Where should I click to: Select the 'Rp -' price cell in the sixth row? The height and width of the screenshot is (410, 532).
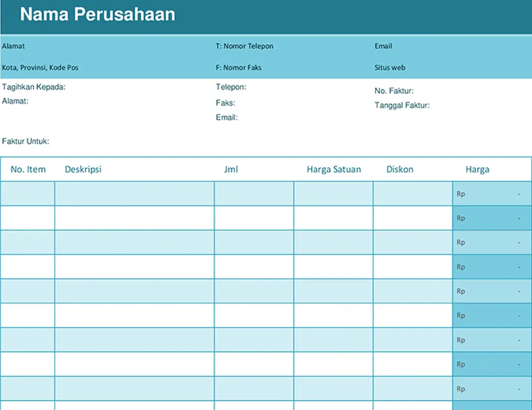pos(492,315)
